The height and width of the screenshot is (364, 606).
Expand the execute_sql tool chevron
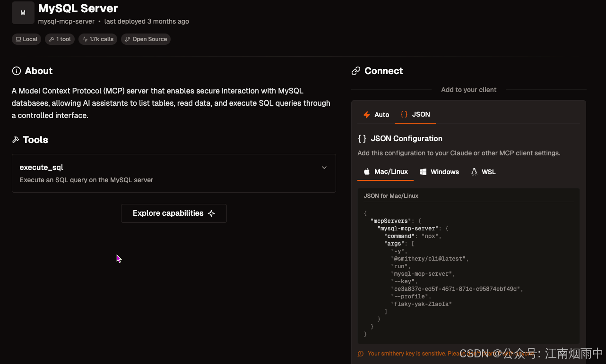(324, 168)
